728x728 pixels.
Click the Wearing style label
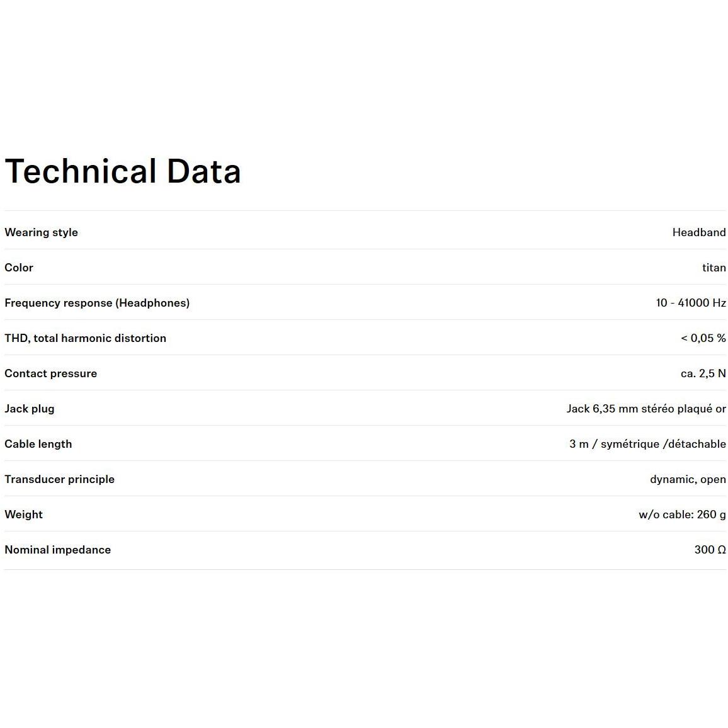point(41,232)
